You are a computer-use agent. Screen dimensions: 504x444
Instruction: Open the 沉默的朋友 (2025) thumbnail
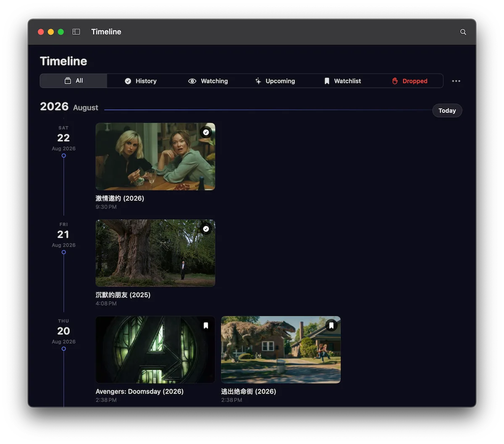(x=155, y=253)
